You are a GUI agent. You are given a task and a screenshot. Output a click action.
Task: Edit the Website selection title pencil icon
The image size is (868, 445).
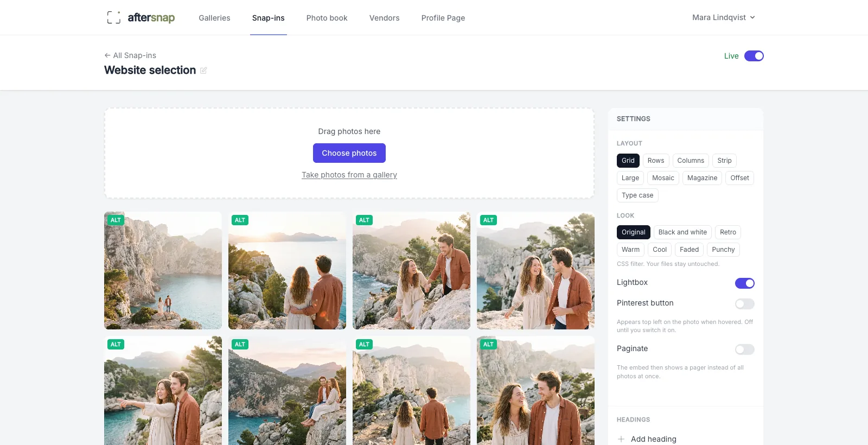203,71
